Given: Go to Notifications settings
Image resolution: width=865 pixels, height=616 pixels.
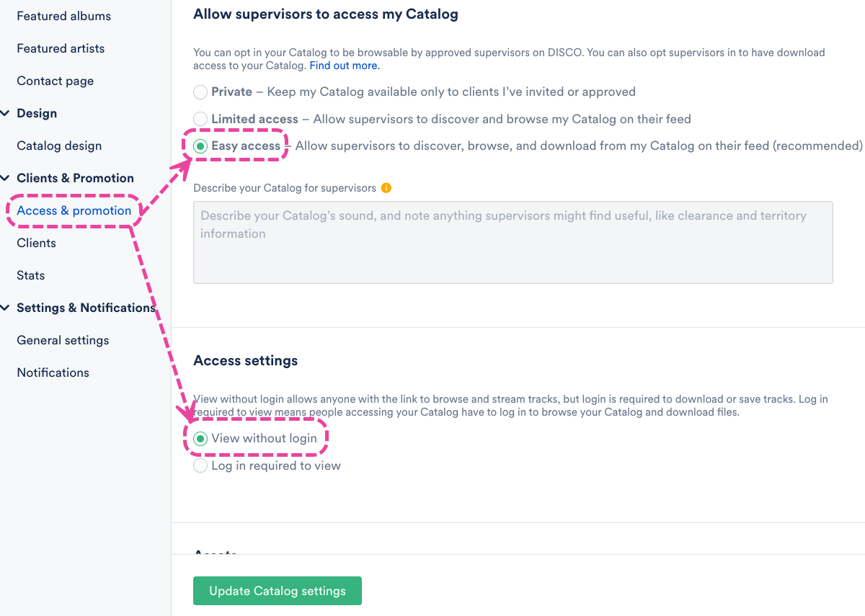Looking at the screenshot, I should pos(53,372).
